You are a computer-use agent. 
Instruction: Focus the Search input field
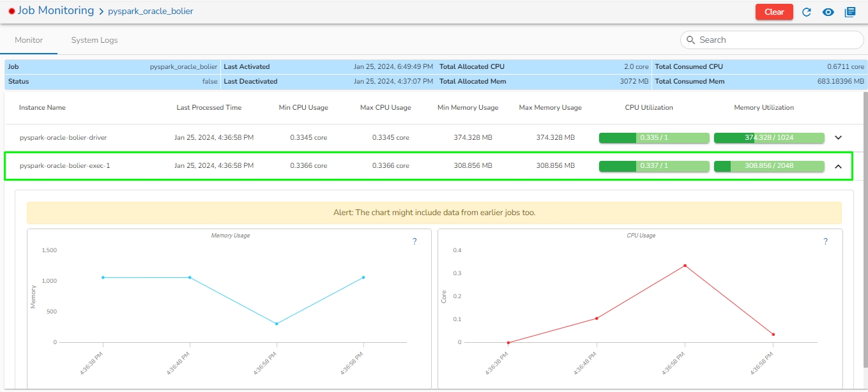pos(776,40)
